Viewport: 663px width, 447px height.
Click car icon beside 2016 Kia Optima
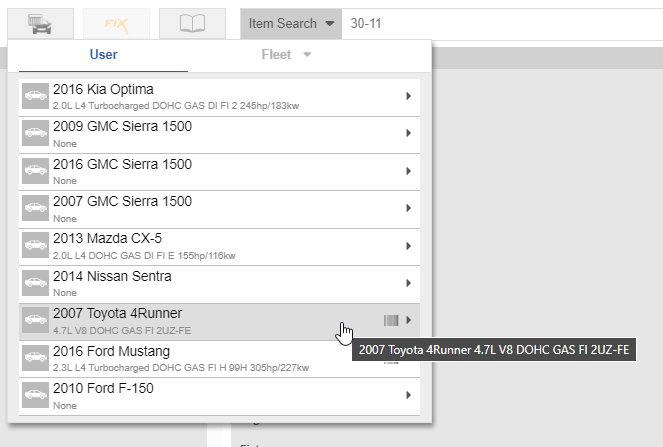[x=36, y=97]
